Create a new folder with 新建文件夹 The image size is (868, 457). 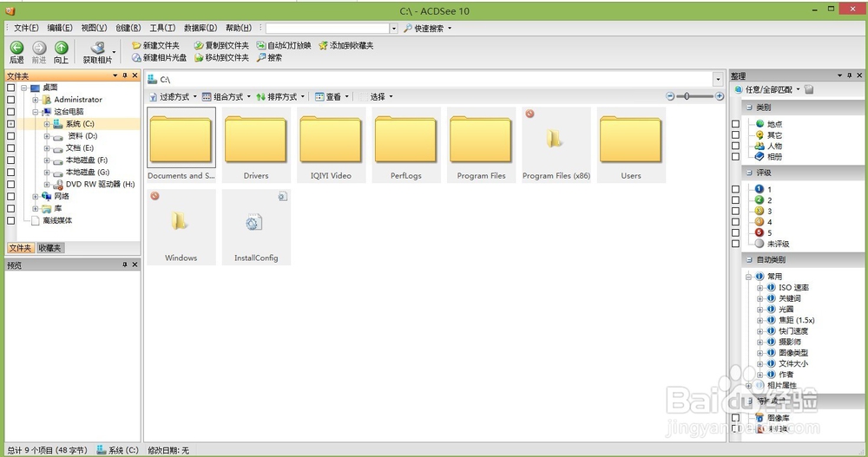pos(155,45)
